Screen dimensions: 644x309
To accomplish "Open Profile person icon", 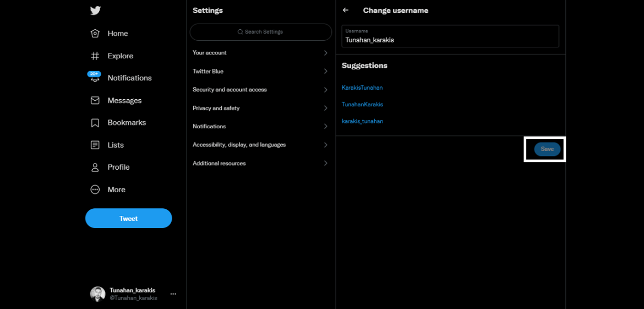I will 95,167.
